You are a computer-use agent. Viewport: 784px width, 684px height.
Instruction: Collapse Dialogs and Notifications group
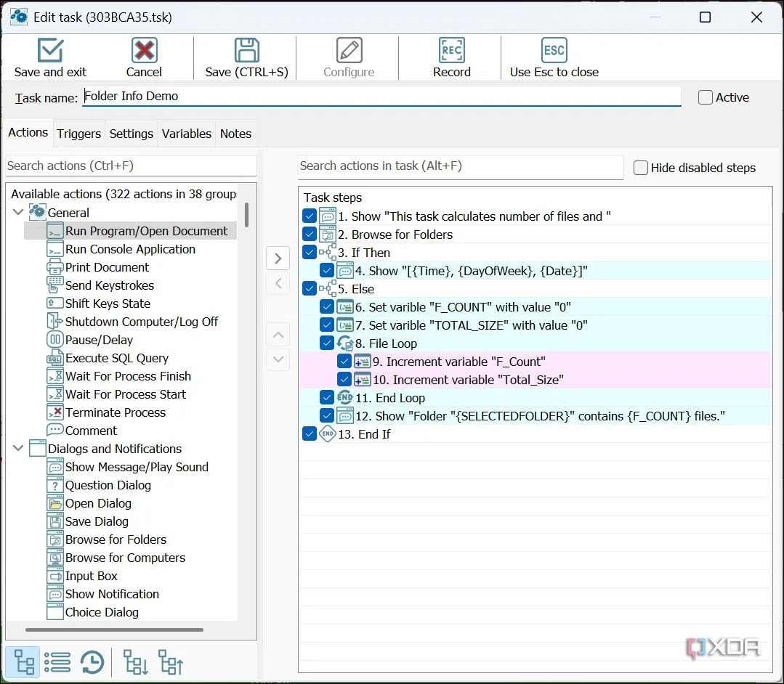coord(18,448)
